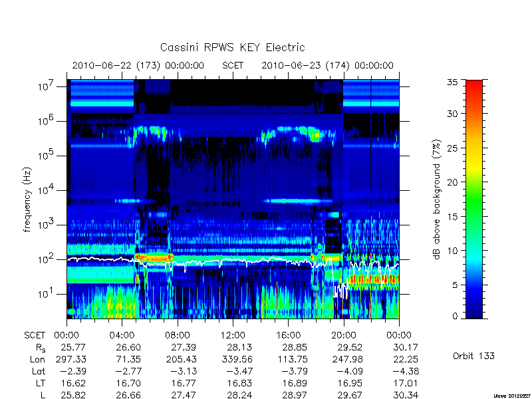
Task: Click the y-axis label 10^6
Action: 47,121
